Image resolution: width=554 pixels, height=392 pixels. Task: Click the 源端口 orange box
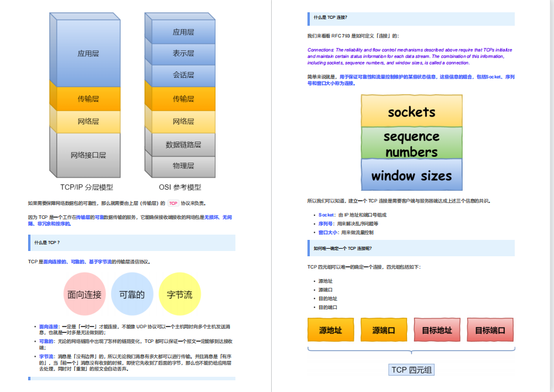384,330
